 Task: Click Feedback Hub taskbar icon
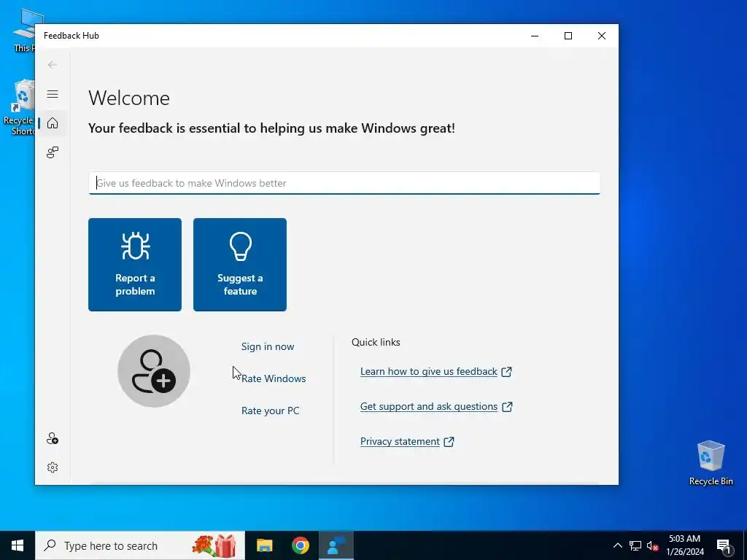(x=336, y=545)
